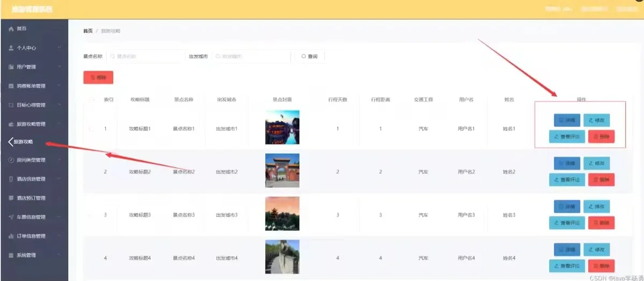Expand the 系统管理 sidebar menu arrow
This screenshot has height=281, width=644.
(x=59, y=255)
